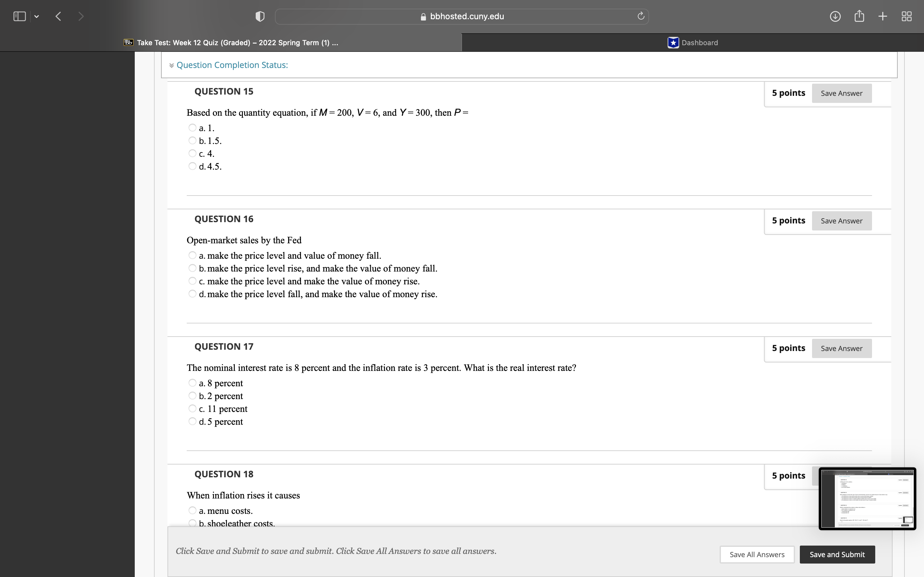This screenshot has height=577, width=924.
Task: Click the Share icon in Safari toolbar
Action: tap(859, 16)
